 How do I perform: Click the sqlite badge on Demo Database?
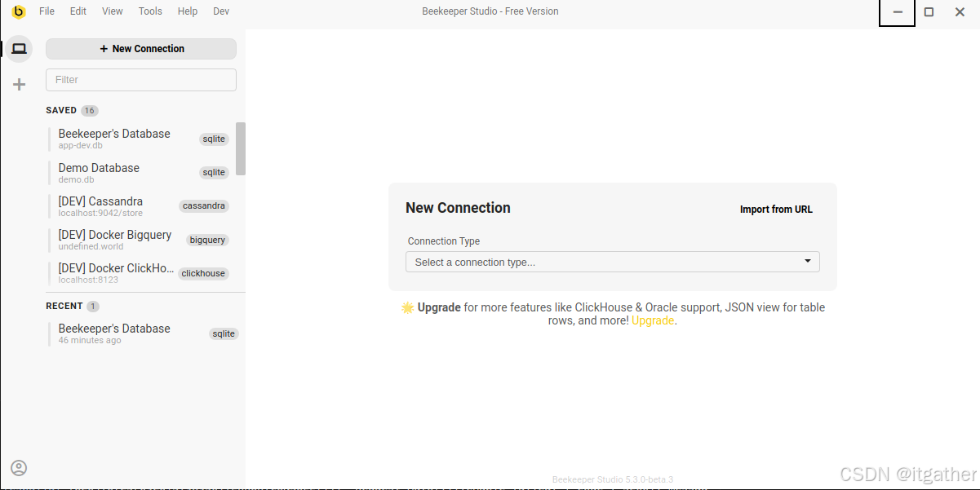(215, 173)
